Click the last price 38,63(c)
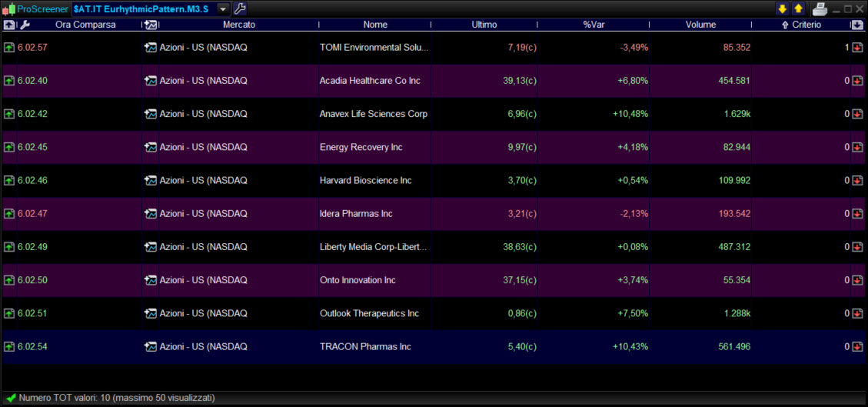The height and width of the screenshot is (407, 868). tap(520, 247)
